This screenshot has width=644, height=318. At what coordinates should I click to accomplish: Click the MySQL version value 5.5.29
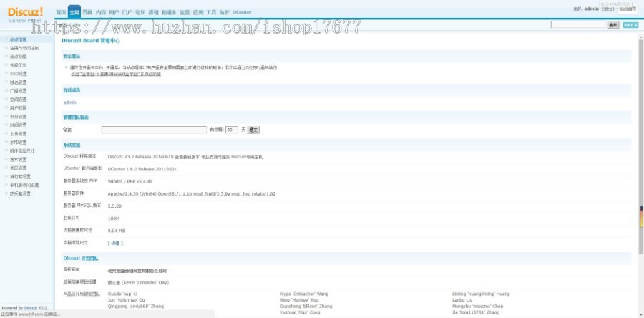114,206
